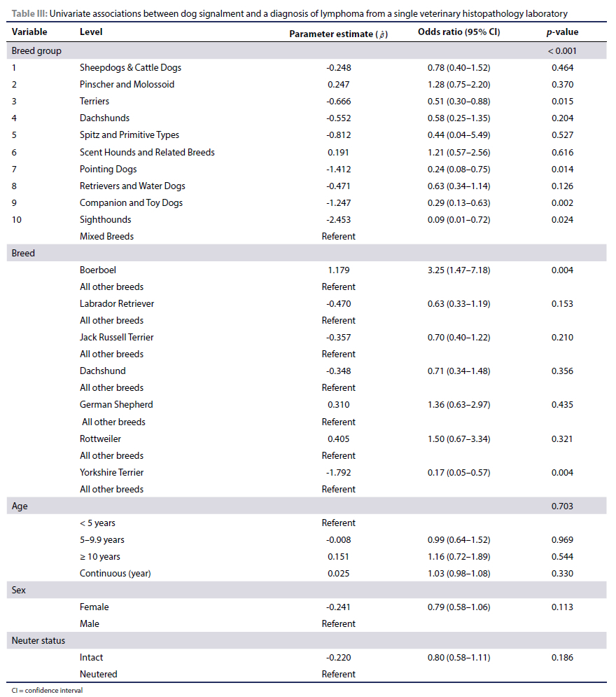Click the Female level cell
Image resolution: width=616 pixels, height=697 pixels.
tap(94, 607)
